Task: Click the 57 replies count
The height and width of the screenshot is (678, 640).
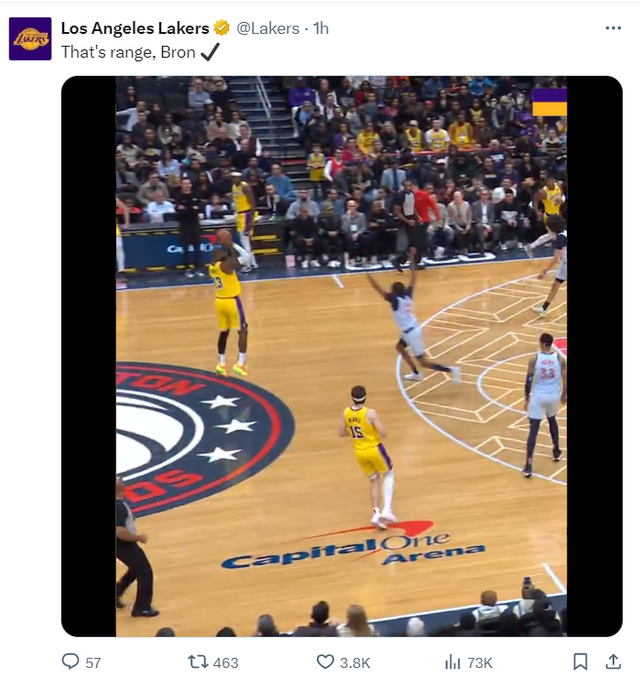Action: 93,662
